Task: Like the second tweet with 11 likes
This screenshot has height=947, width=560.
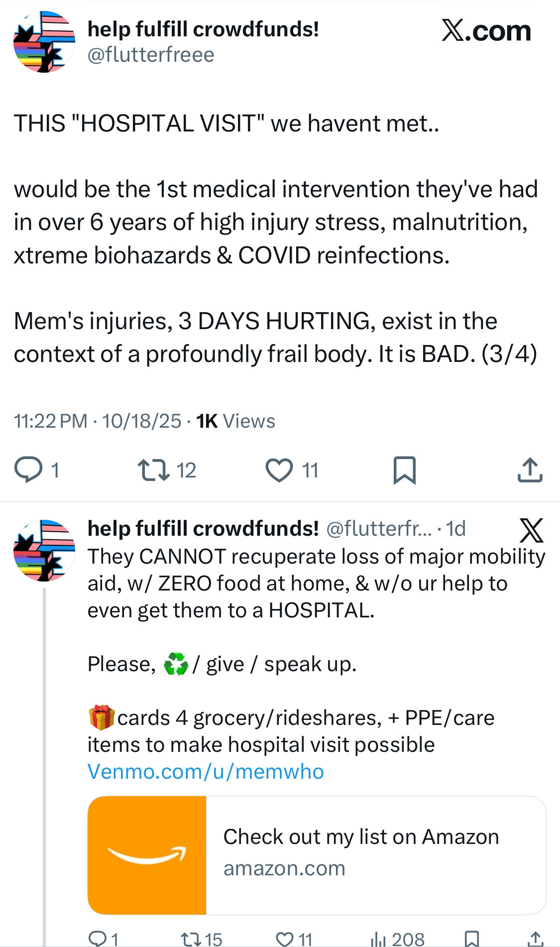Action: pyautogui.click(x=285, y=939)
